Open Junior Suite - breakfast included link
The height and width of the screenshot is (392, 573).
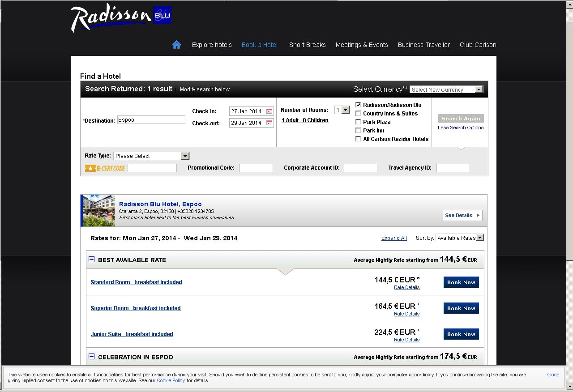(132, 334)
